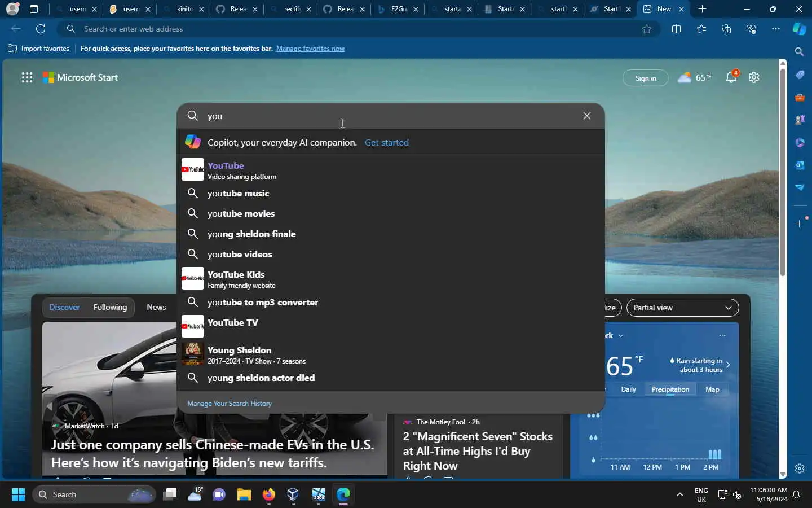The height and width of the screenshot is (508, 812).
Task: Open tab actions menu icon
Action: 34,9
